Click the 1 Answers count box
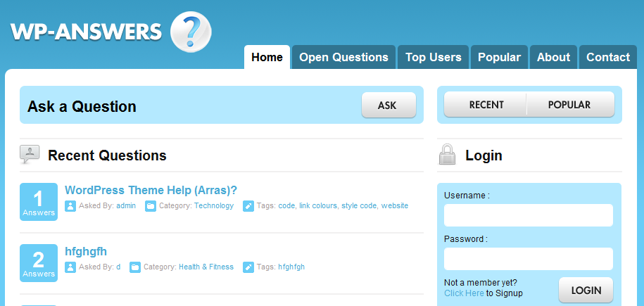The height and width of the screenshot is (306, 644). pos(39,202)
